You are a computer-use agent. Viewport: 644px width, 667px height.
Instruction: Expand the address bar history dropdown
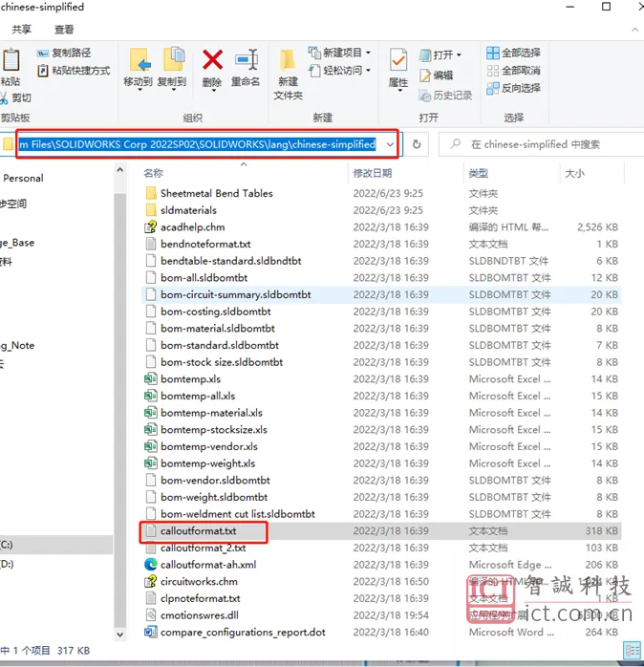coord(390,144)
